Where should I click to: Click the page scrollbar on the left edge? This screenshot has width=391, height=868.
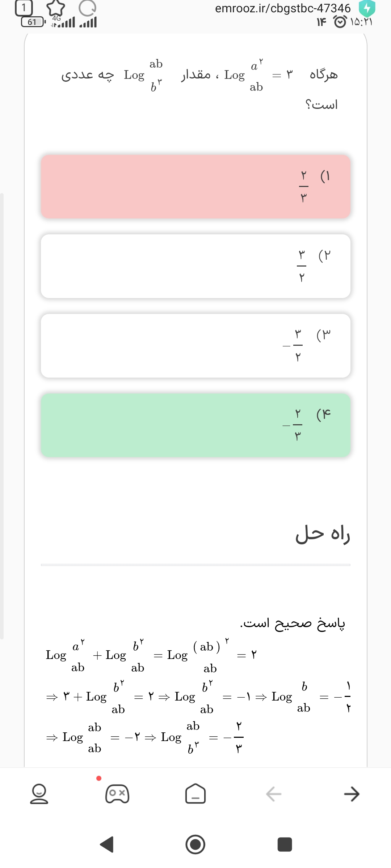(x=2, y=416)
